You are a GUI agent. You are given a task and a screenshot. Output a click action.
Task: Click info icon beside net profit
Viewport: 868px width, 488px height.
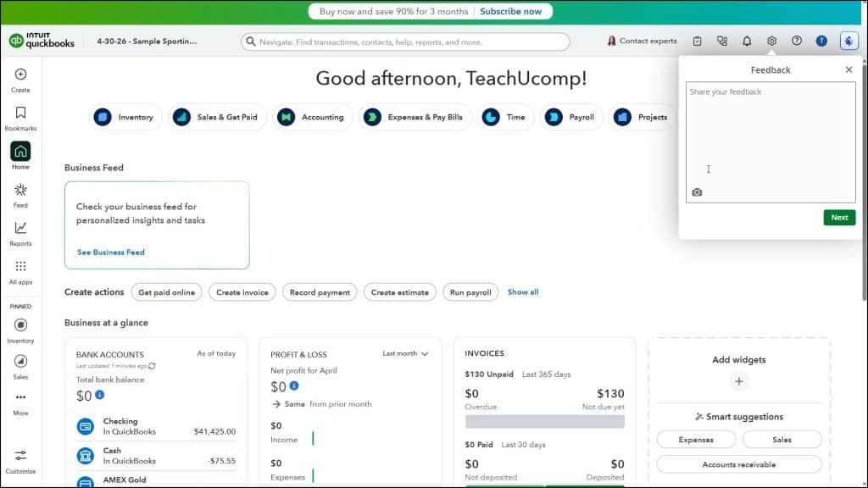(294, 385)
